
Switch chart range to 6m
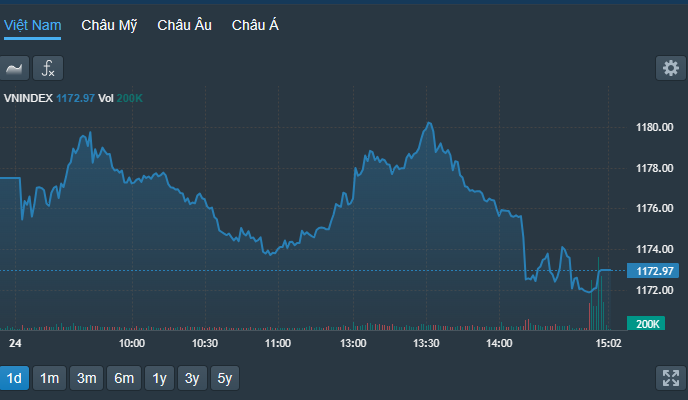click(x=124, y=378)
